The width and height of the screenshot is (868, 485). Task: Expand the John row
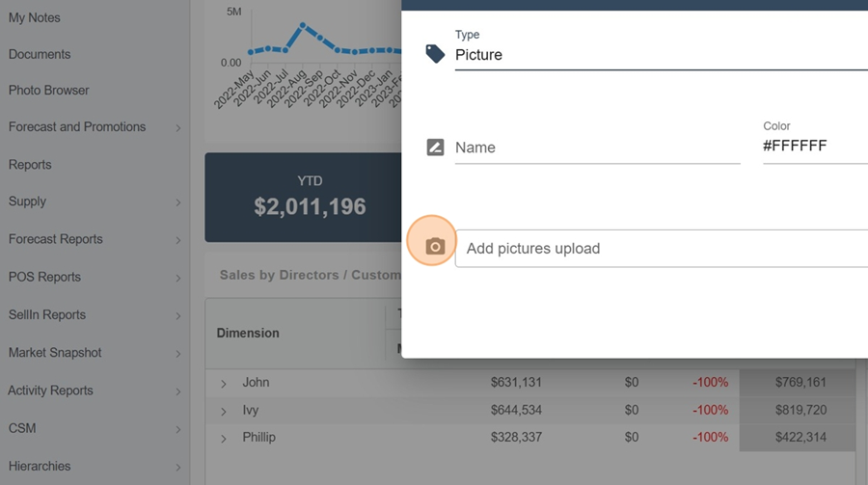tap(224, 384)
